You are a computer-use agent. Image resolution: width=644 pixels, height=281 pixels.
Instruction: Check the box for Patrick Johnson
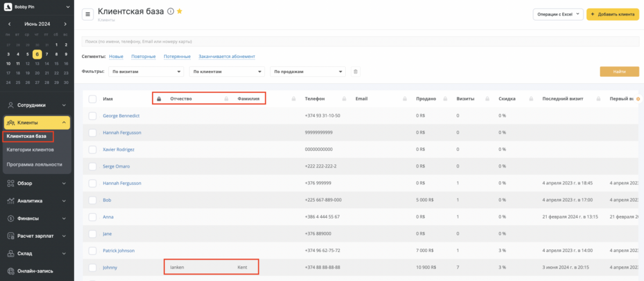click(92, 251)
